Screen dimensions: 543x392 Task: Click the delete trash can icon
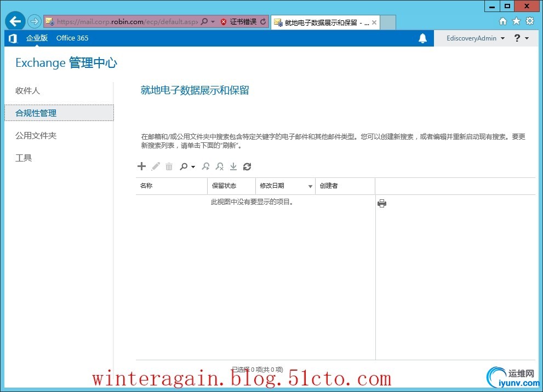(x=169, y=166)
